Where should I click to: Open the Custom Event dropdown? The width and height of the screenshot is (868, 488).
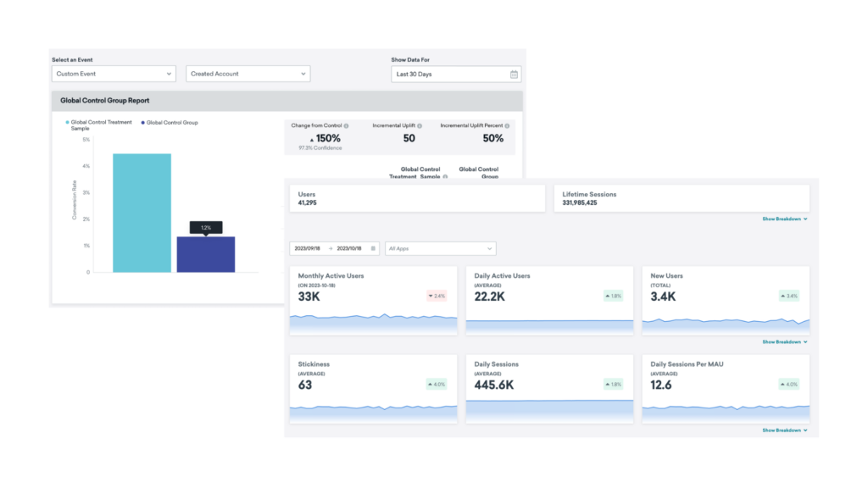click(114, 74)
